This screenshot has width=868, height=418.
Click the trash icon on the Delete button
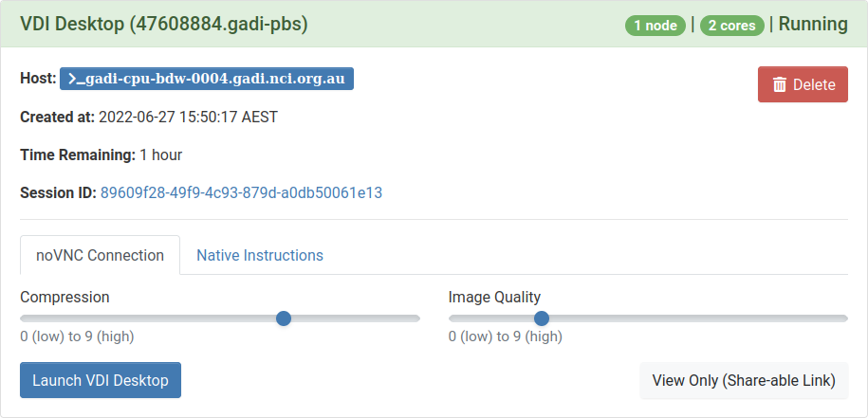click(780, 84)
